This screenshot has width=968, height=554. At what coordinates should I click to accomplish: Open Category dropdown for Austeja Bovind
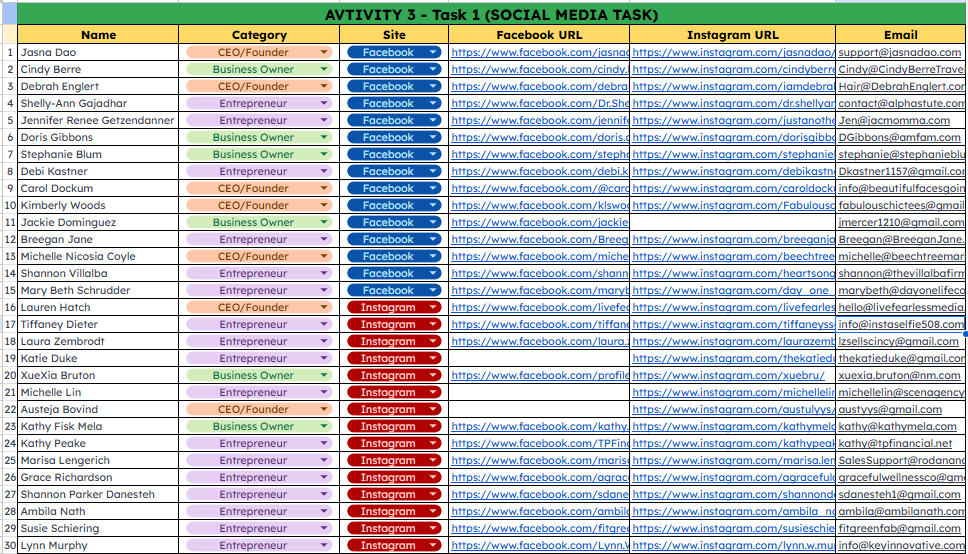click(x=323, y=409)
